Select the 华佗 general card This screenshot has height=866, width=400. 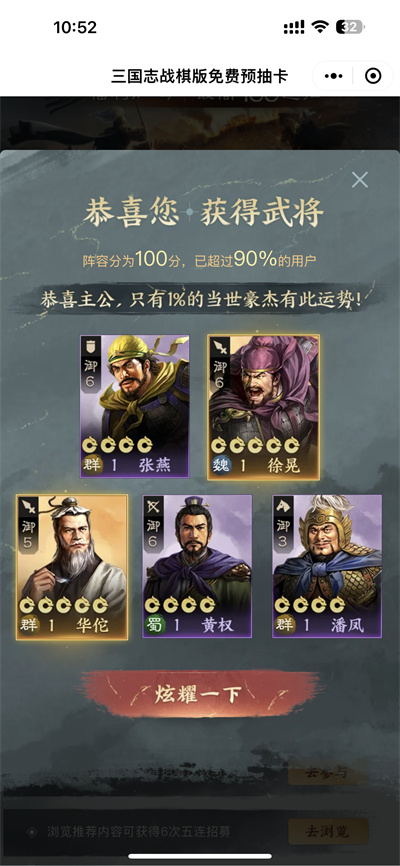72,567
